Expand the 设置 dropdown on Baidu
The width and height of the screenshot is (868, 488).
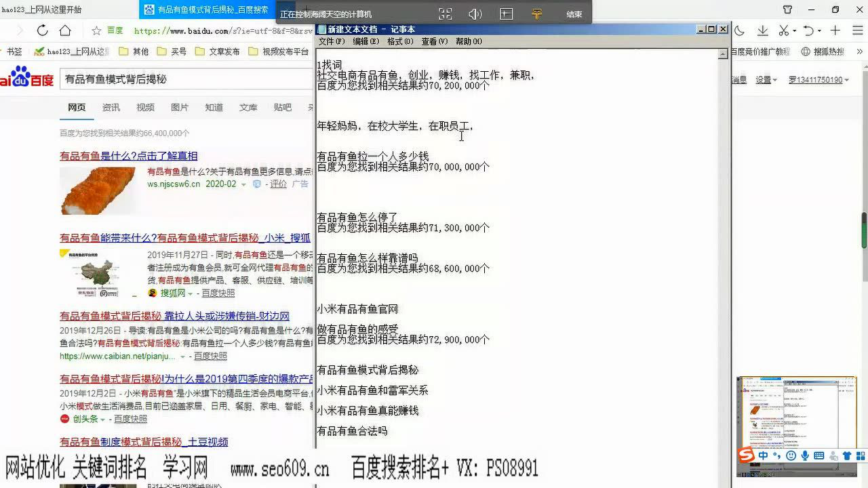(x=766, y=79)
